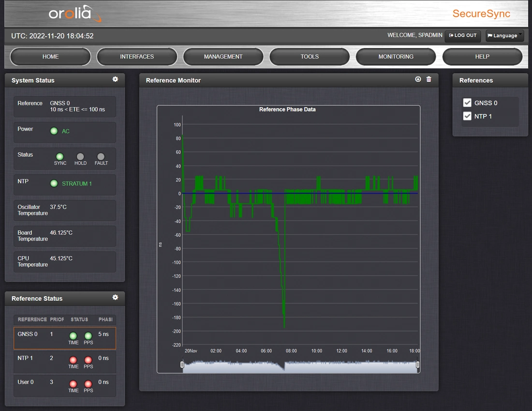
Task: Click Reference Monitor download icon
Action: [418, 79]
